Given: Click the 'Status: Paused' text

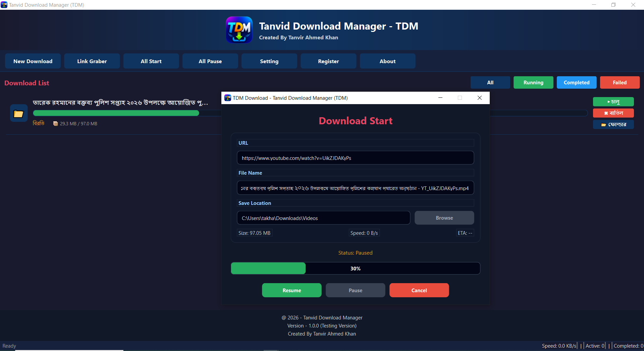Looking at the screenshot, I should [x=356, y=253].
